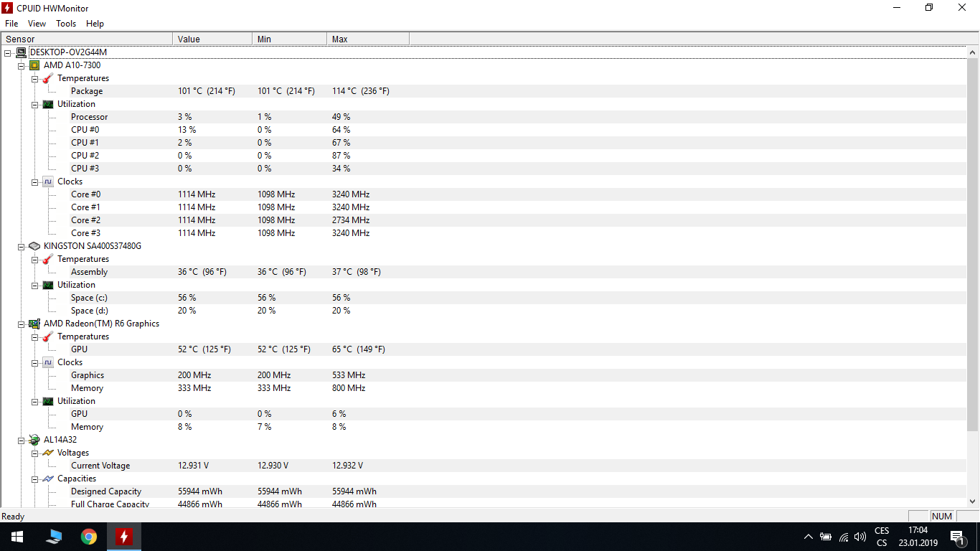The height and width of the screenshot is (551, 980).
Task: Click the Voltages icon under AL14A32
Action: pos(48,453)
